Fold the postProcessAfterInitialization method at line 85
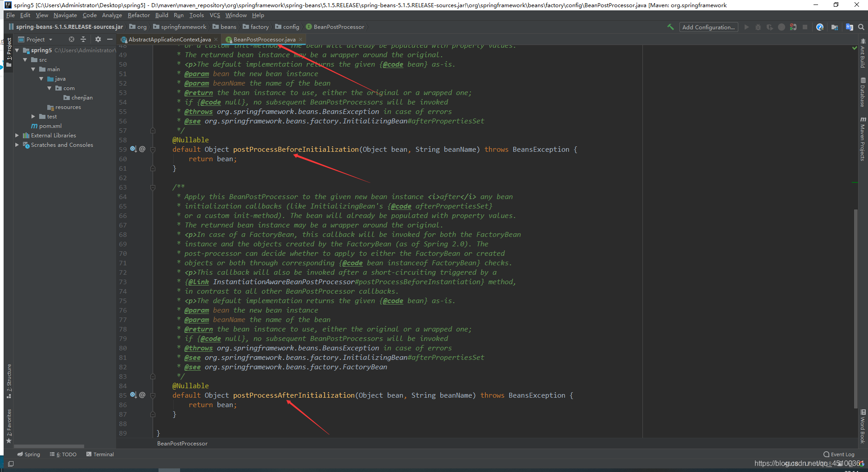Viewport: 868px width, 472px height. click(x=153, y=395)
